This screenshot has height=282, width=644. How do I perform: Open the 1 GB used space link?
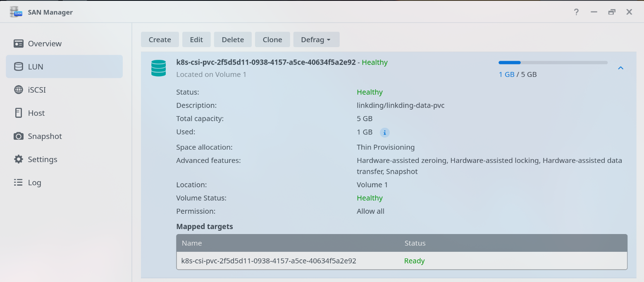click(x=506, y=74)
